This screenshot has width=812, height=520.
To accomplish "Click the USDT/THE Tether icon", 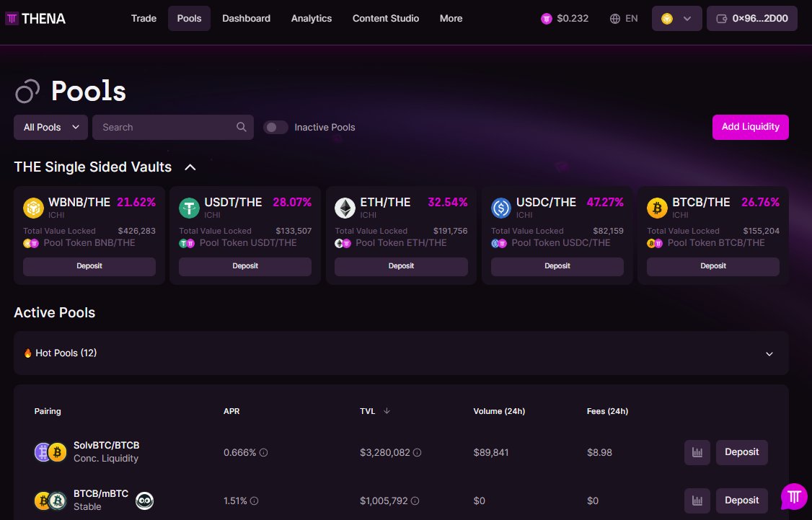I will (189, 208).
